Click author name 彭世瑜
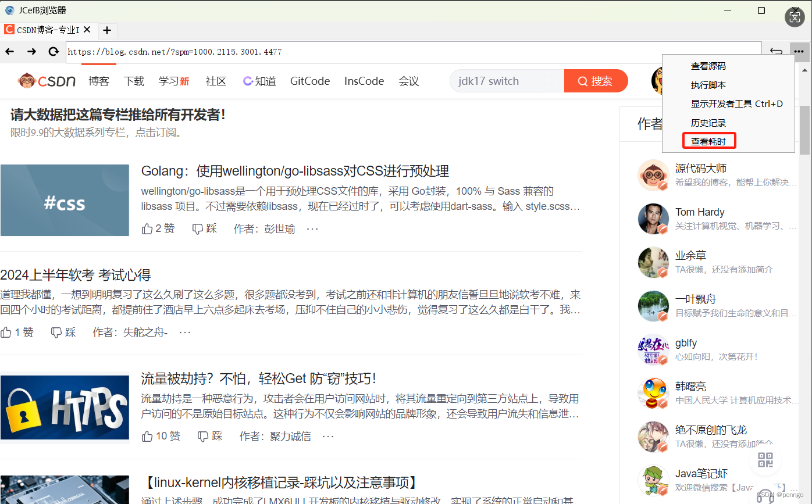Image resolution: width=812 pixels, height=504 pixels. click(279, 229)
